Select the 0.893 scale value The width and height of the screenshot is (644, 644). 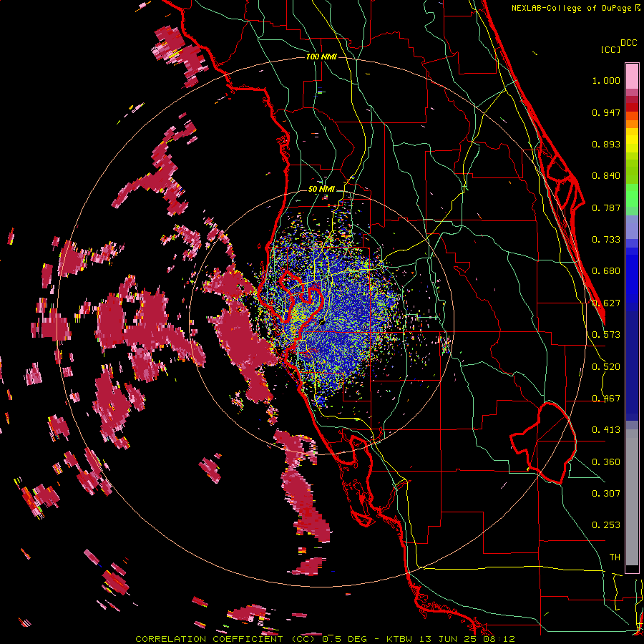(606, 145)
